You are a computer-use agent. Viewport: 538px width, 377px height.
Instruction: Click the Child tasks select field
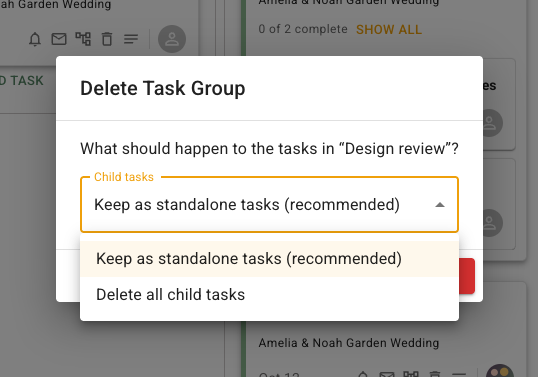point(269,205)
